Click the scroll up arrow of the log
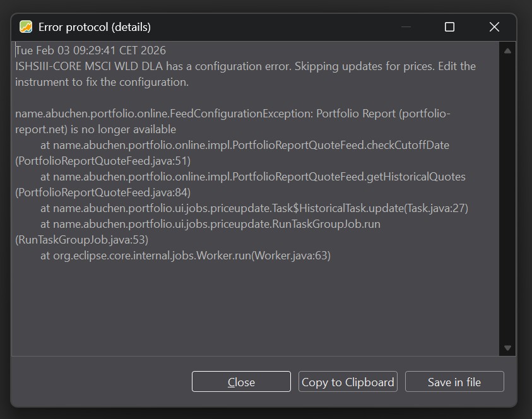This screenshot has width=532, height=419. [x=507, y=50]
